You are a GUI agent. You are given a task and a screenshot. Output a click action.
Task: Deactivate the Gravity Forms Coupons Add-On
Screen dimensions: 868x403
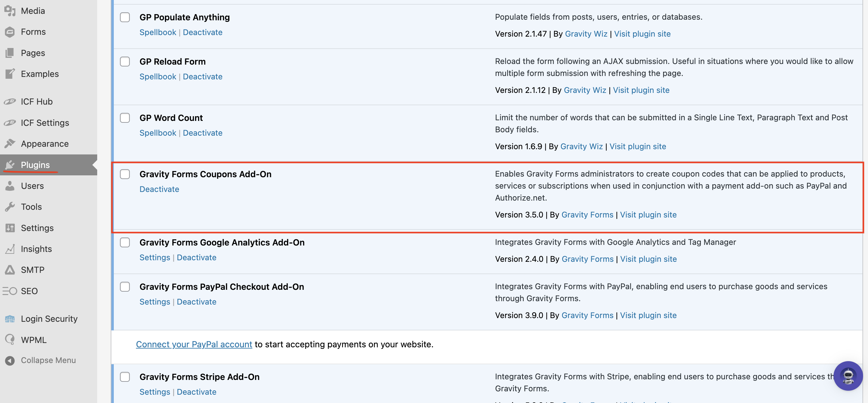coord(159,190)
